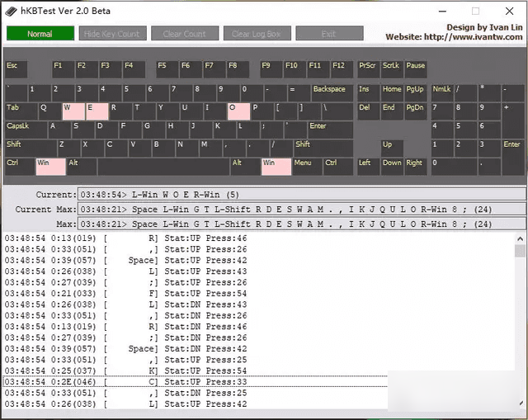Click the highlighted O key tile

click(238, 111)
